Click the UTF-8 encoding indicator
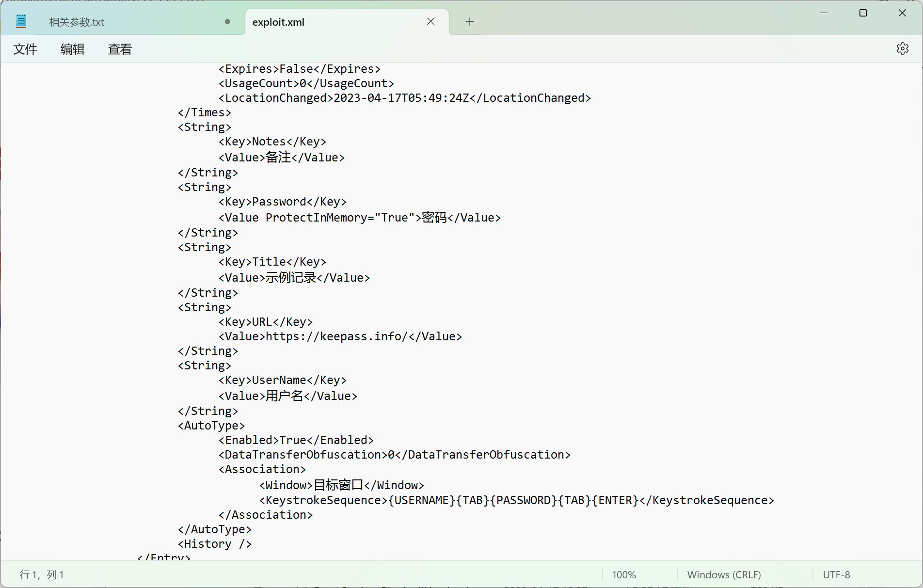923x588 pixels. pyautogui.click(x=836, y=575)
